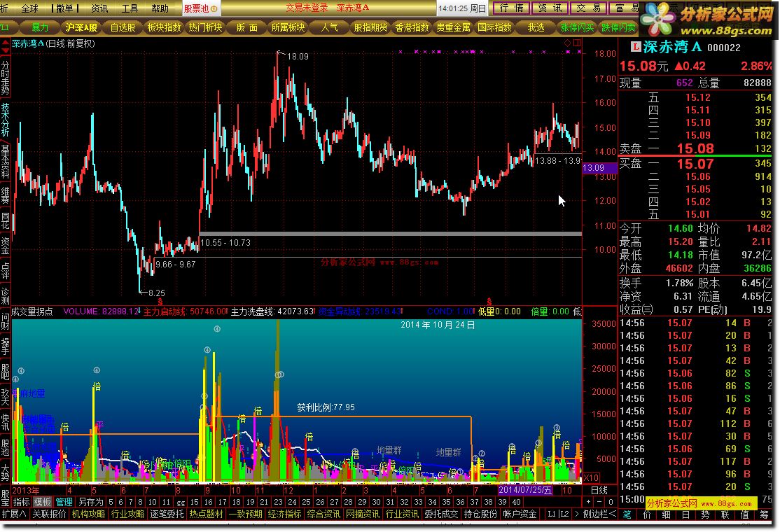Viewport: 780px width, 532px height.
Task: Open 持仓股份 holdings tab
Action: tap(480, 514)
